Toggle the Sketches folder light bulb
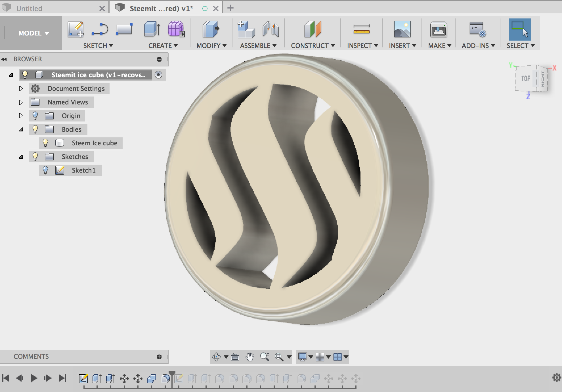The image size is (562, 392). 35,156
